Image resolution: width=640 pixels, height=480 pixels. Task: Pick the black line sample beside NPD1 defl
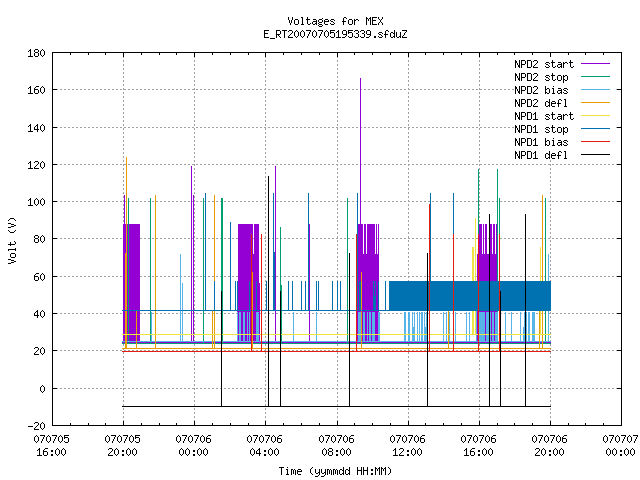point(595,155)
